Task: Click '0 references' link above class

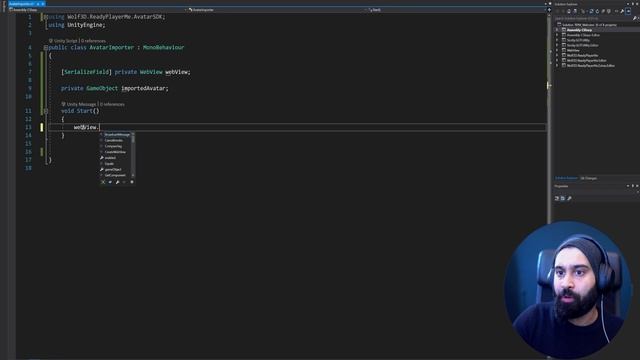Action: click(x=93, y=41)
